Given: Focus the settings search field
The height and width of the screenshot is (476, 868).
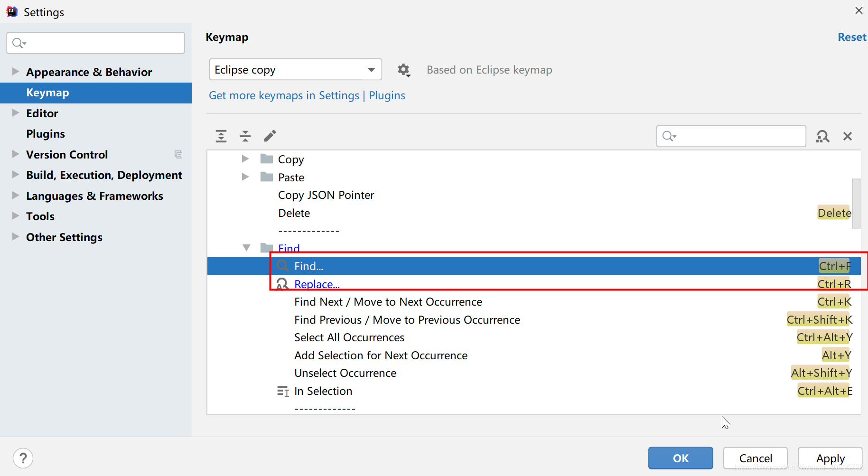Looking at the screenshot, I should click(95, 43).
